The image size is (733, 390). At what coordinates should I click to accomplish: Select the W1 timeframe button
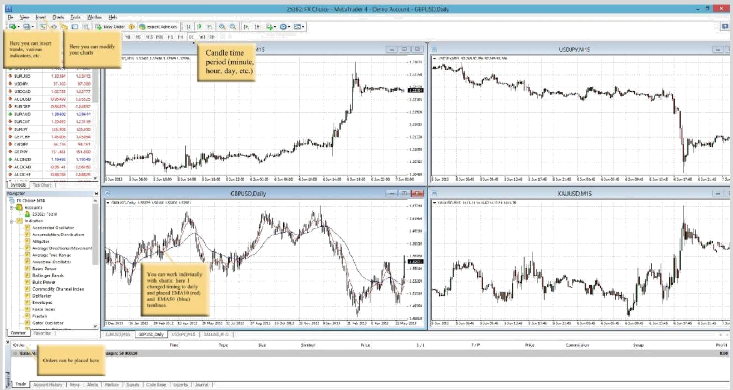(202, 37)
